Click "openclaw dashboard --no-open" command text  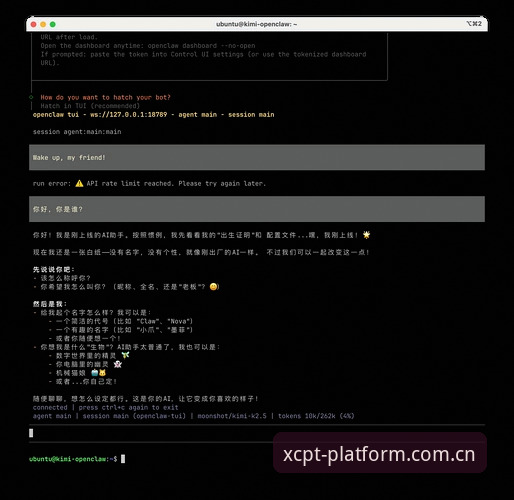coord(201,46)
